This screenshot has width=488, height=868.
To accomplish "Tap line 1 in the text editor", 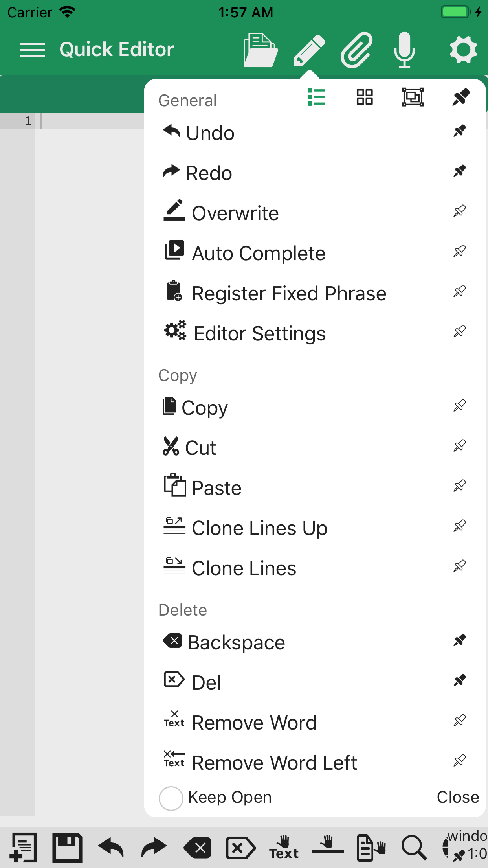I will click(x=90, y=121).
